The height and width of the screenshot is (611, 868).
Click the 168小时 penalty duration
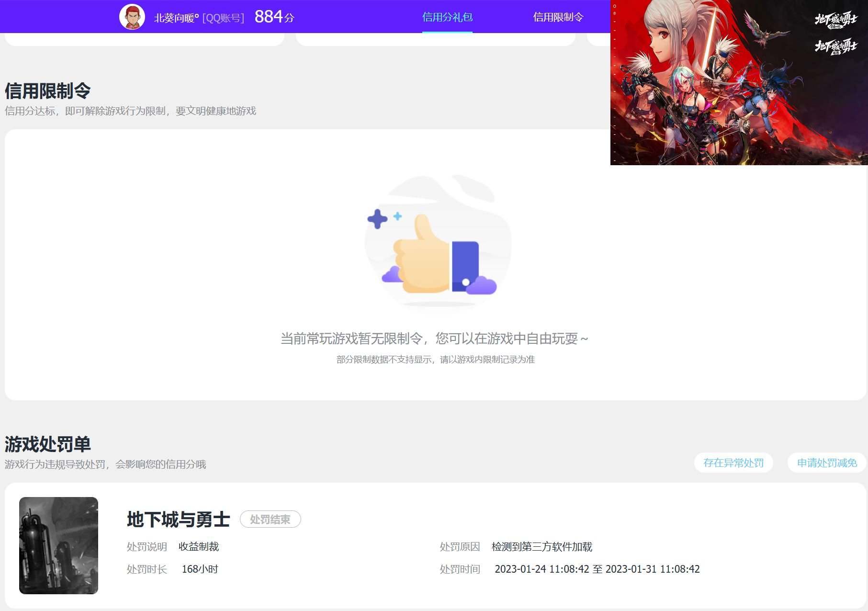[200, 569]
